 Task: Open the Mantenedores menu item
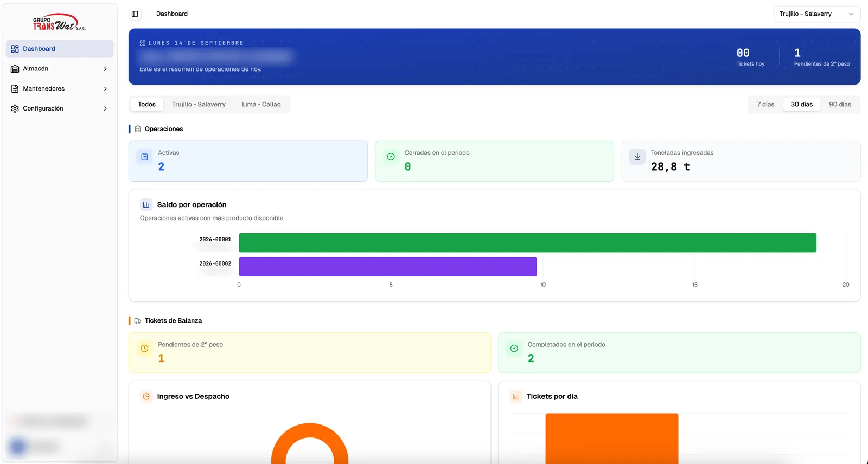(x=60, y=89)
